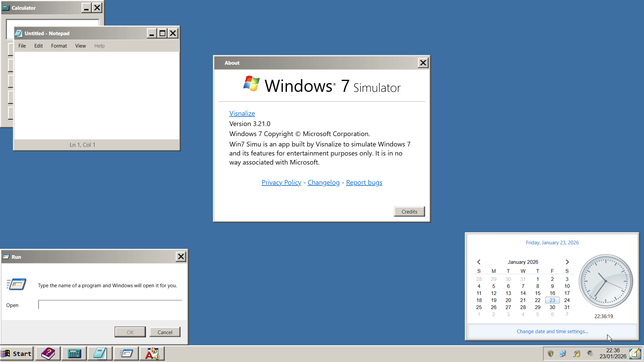Follow the Changelog link
Screen dimensions: 644x362
pos(323,182)
